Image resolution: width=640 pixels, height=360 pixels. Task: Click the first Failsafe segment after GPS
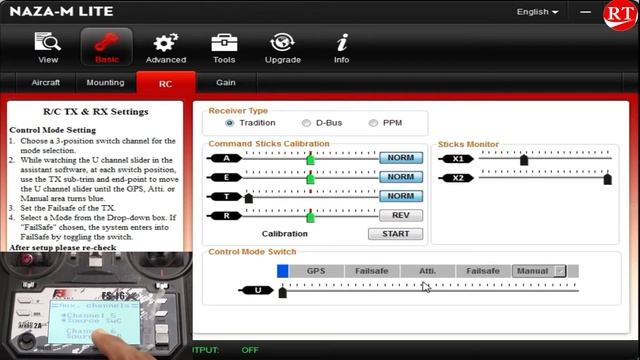371,271
